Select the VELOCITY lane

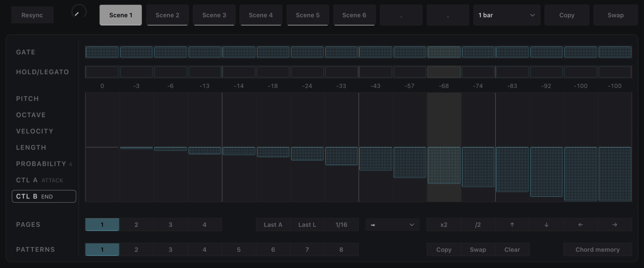(x=35, y=131)
